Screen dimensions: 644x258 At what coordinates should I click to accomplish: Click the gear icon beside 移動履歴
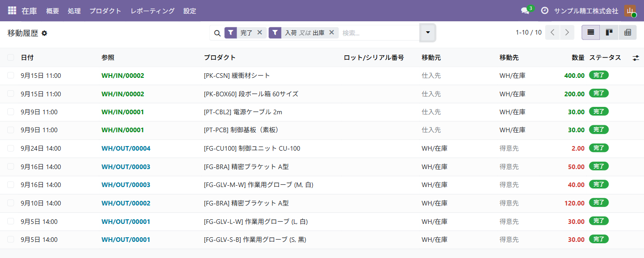[44, 33]
